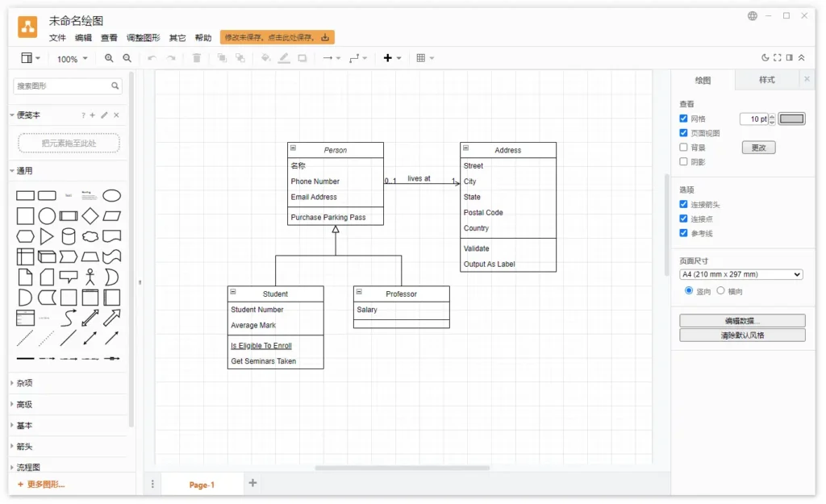Viewport: 826px width, 504px height.
Task: Enable the 背景 background checkbox
Action: click(683, 147)
